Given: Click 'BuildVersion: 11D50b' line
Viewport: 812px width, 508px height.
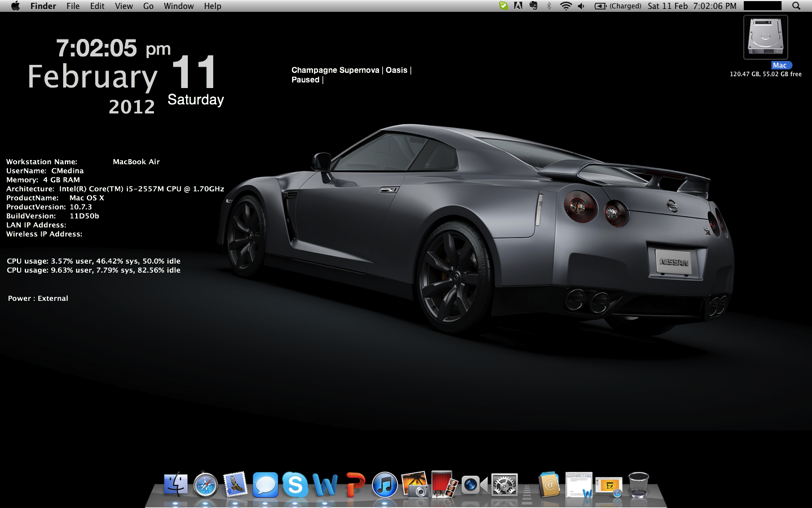Looking at the screenshot, I should (x=52, y=216).
